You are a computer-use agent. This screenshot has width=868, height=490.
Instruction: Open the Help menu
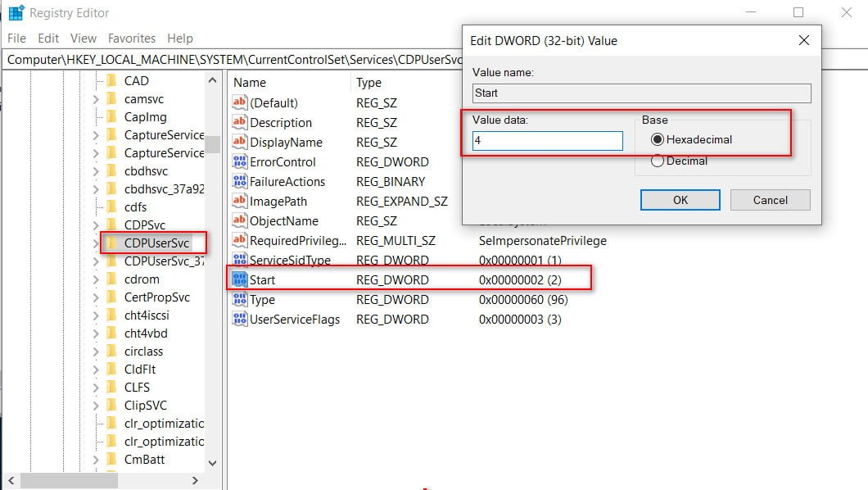coord(180,39)
